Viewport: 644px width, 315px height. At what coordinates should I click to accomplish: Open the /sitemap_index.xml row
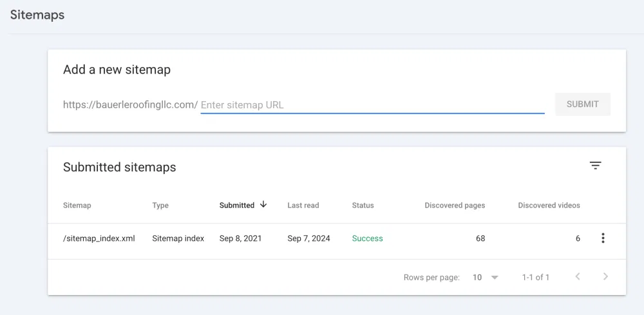pos(337,241)
